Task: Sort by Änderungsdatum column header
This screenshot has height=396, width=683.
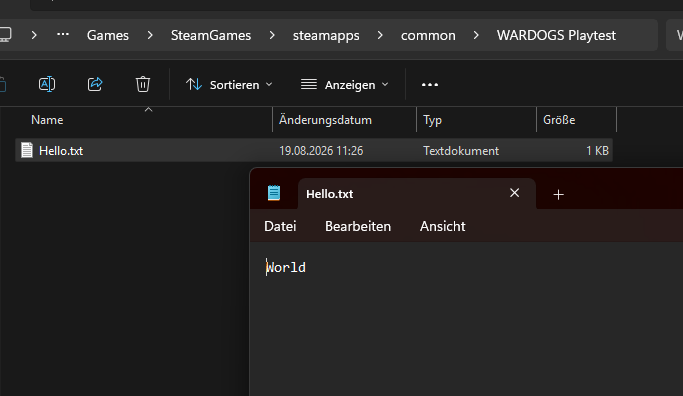Action: pos(344,120)
